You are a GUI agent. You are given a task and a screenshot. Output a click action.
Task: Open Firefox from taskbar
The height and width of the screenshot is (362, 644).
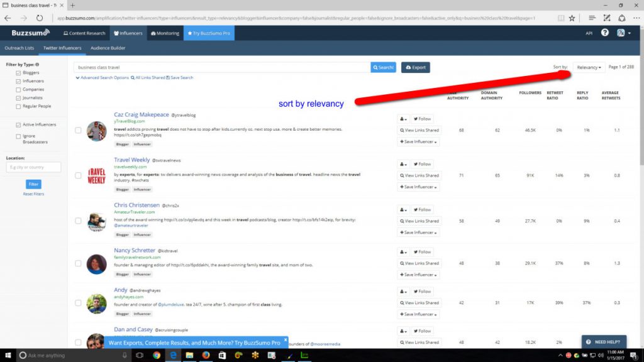coord(206,355)
